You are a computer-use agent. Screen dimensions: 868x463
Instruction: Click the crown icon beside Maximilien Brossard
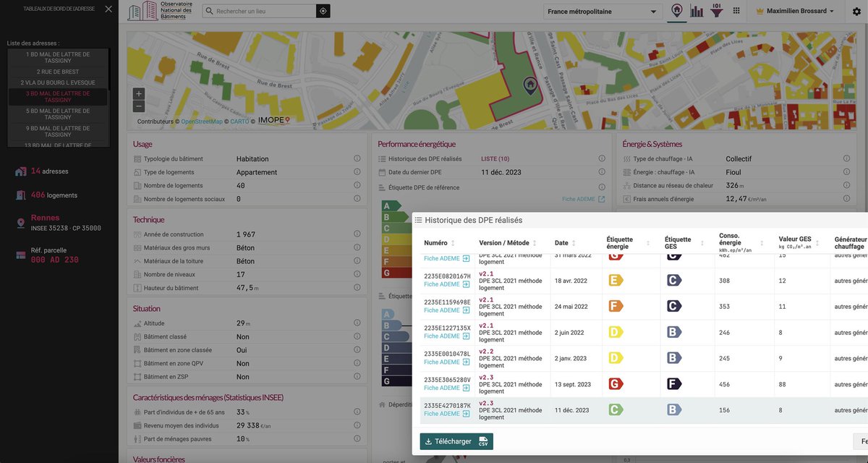click(759, 12)
